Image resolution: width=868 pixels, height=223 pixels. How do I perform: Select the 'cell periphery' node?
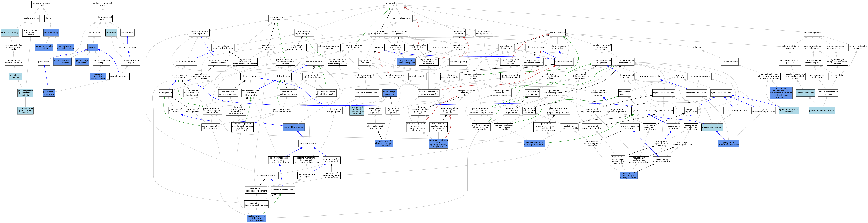127,33
